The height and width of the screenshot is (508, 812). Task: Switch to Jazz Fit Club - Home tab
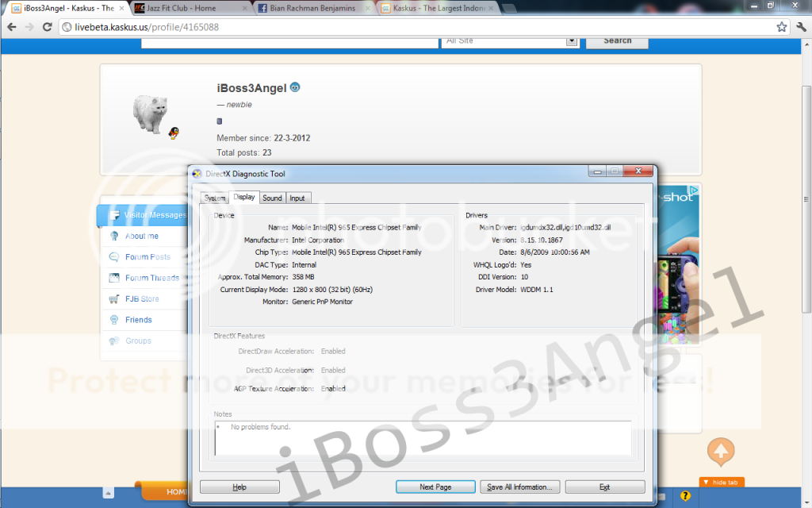pos(182,8)
